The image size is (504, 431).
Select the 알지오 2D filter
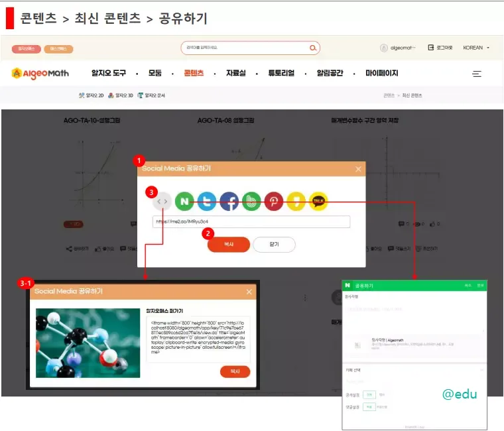coord(92,95)
